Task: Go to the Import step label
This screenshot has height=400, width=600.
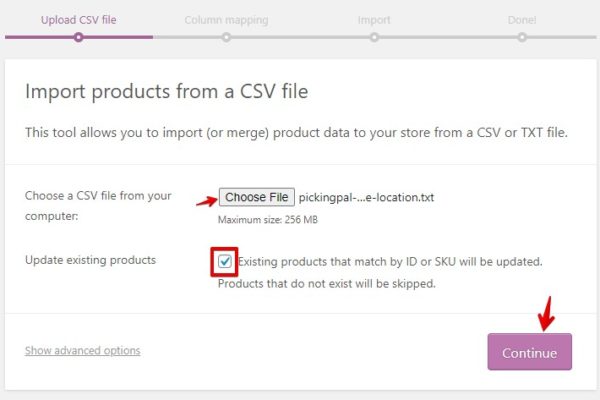Action: click(374, 19)
